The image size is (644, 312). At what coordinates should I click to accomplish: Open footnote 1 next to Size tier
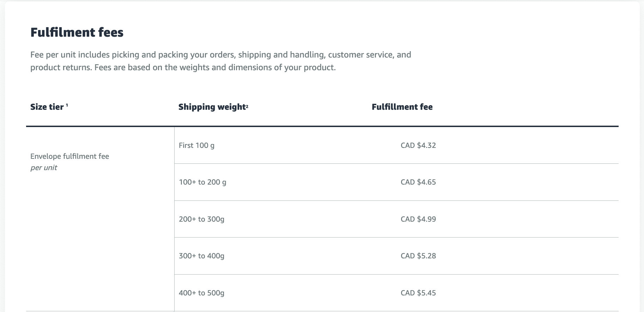coord(67,105)
